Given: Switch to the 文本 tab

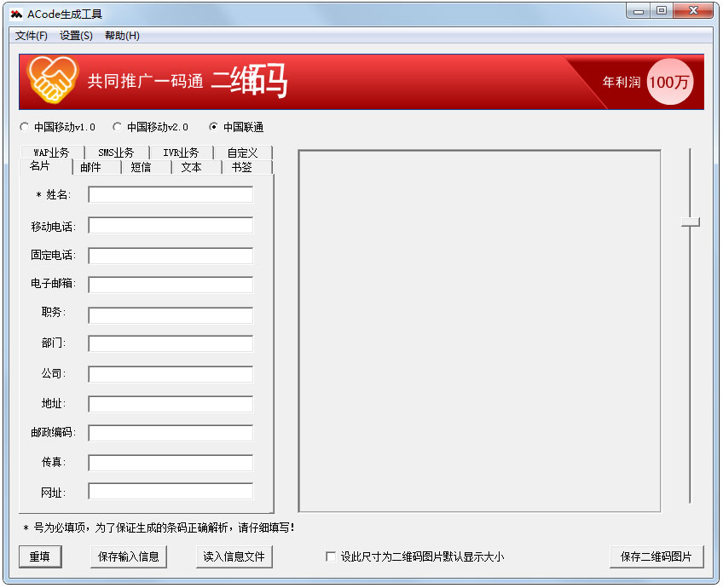Looking at the screenshot, I should [x=196, y=167].
